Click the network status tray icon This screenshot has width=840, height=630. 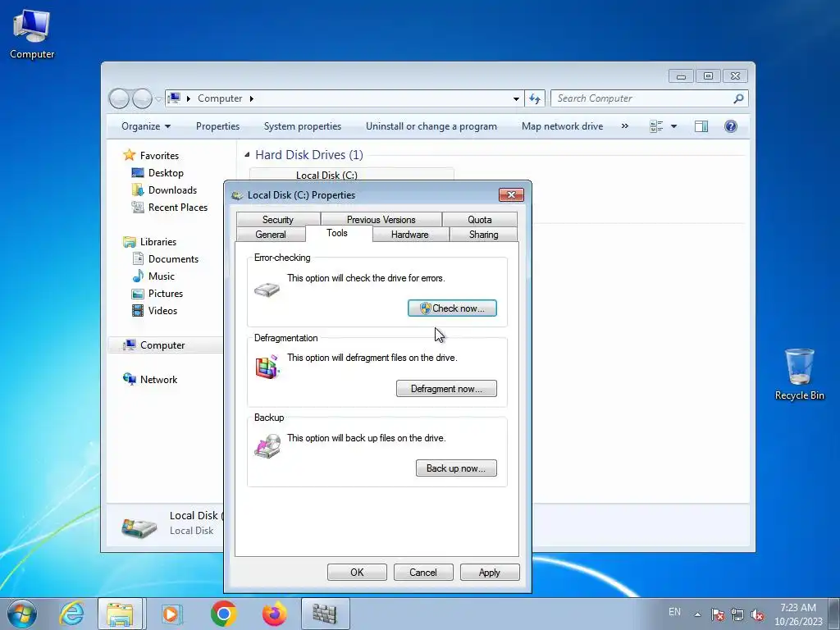pos(737,614)
